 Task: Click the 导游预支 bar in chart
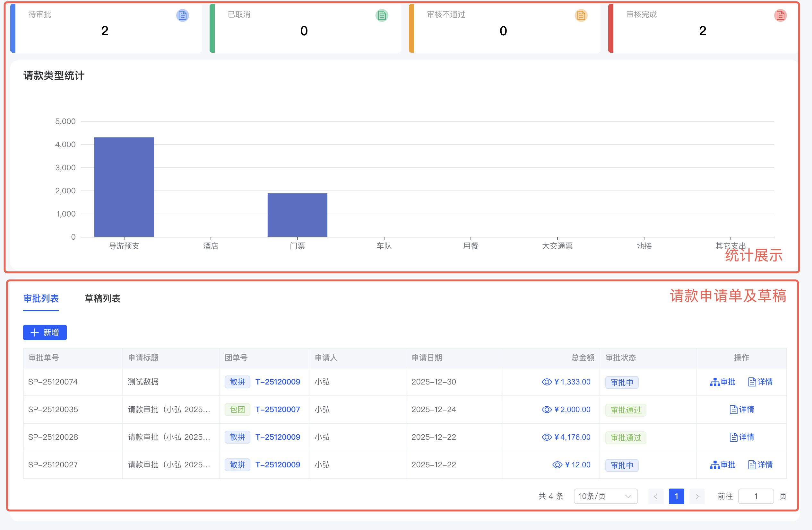(124, 187)
